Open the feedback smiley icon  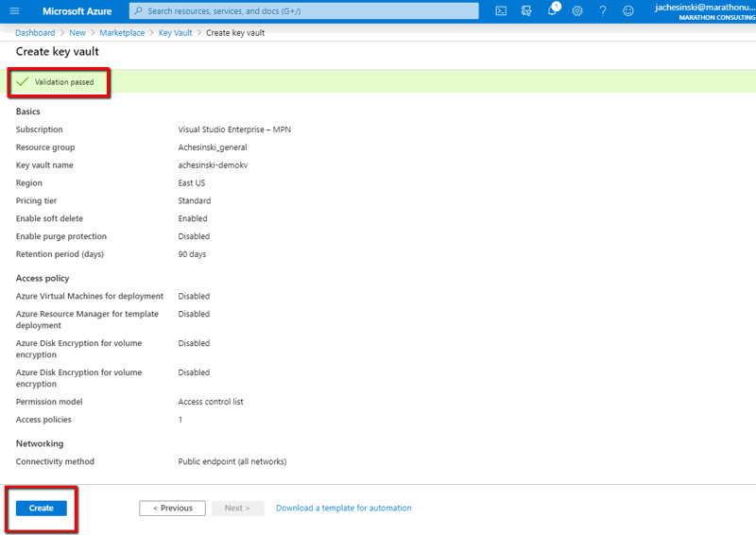pos(628,10)
